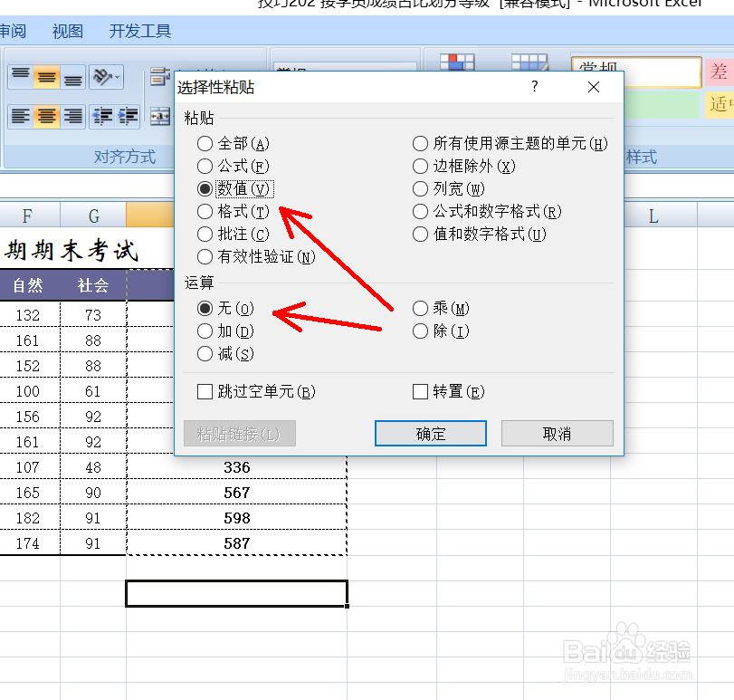Click the dialog help question mark

coord(534,87)
